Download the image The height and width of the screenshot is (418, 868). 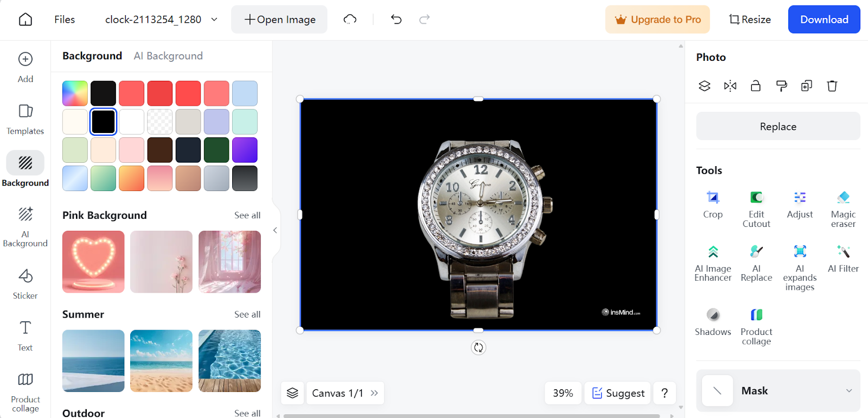pyautogui.click(x=824, y=20)
